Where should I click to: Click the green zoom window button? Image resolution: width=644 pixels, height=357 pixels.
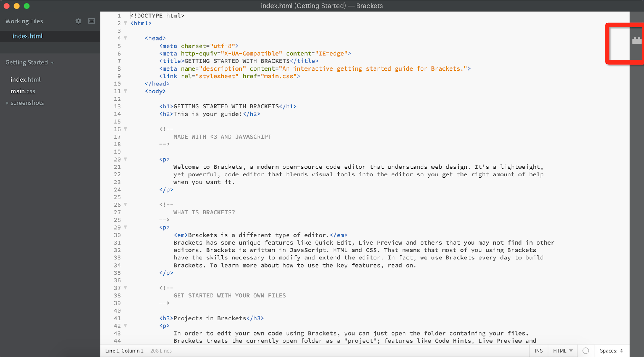point(27,6)
